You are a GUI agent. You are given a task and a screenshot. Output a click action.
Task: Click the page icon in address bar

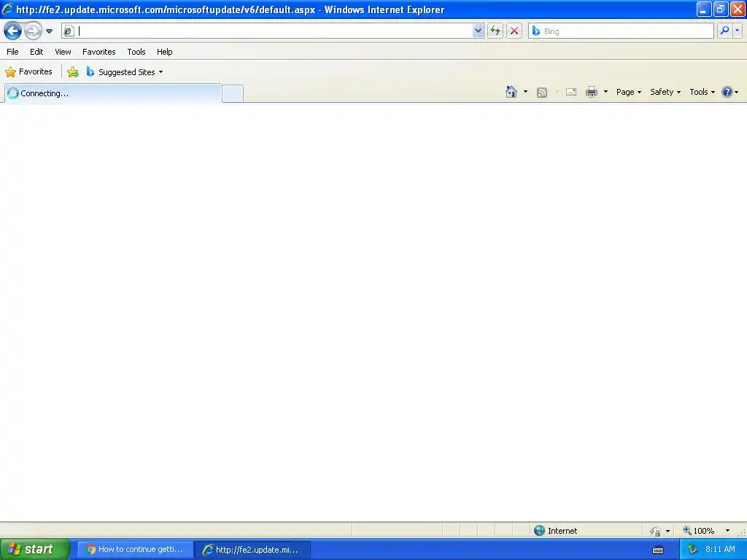pos(69,31)
